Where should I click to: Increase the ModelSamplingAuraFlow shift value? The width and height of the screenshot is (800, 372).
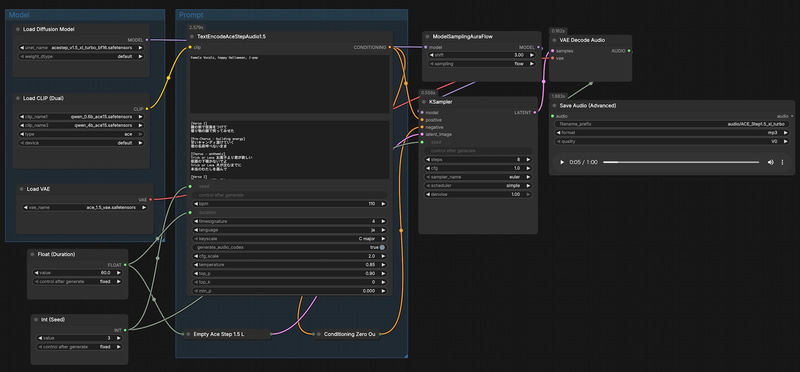(x=532, y=55)
